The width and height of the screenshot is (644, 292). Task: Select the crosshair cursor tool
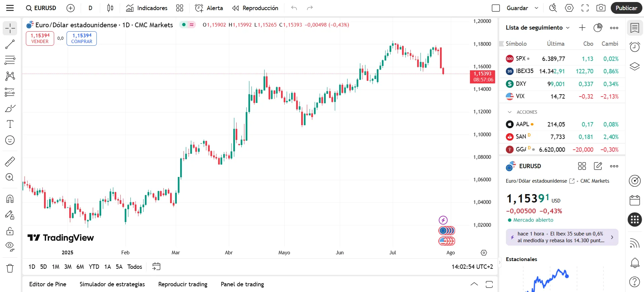[x=10, y=28]
